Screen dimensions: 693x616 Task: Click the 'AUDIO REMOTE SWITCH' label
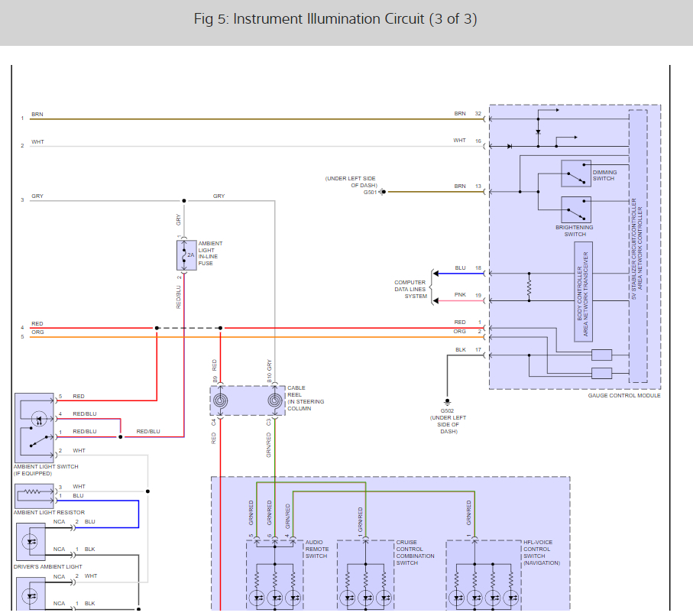click(x=316, y=550)
